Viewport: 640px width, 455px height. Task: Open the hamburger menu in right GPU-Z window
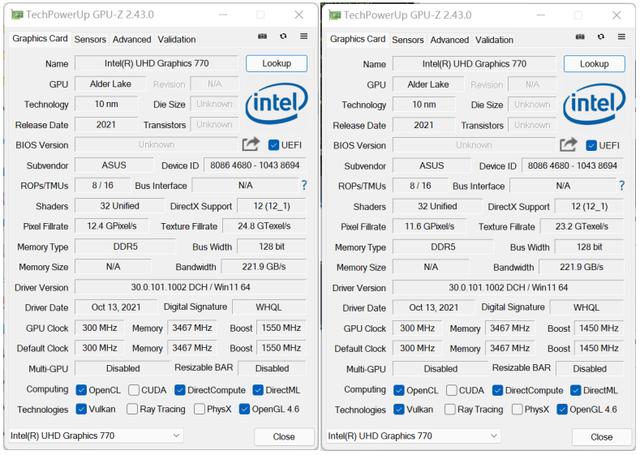pos(621,37)
